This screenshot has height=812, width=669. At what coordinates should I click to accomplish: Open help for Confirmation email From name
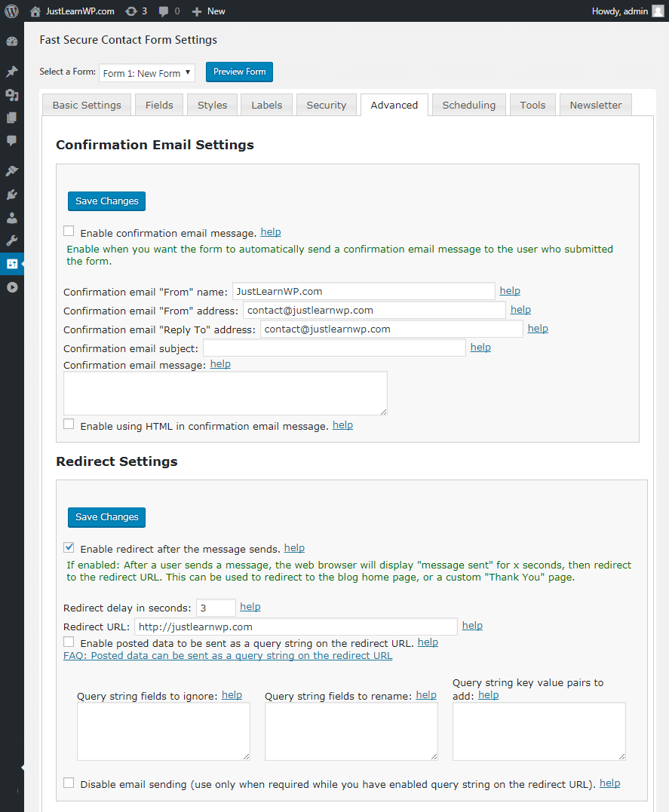[510, 291]
